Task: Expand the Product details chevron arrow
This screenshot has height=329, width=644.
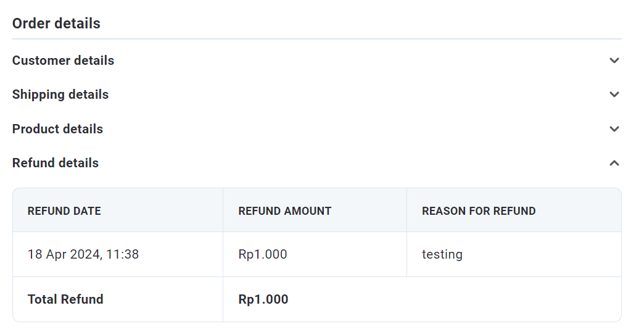Action: 614,129
